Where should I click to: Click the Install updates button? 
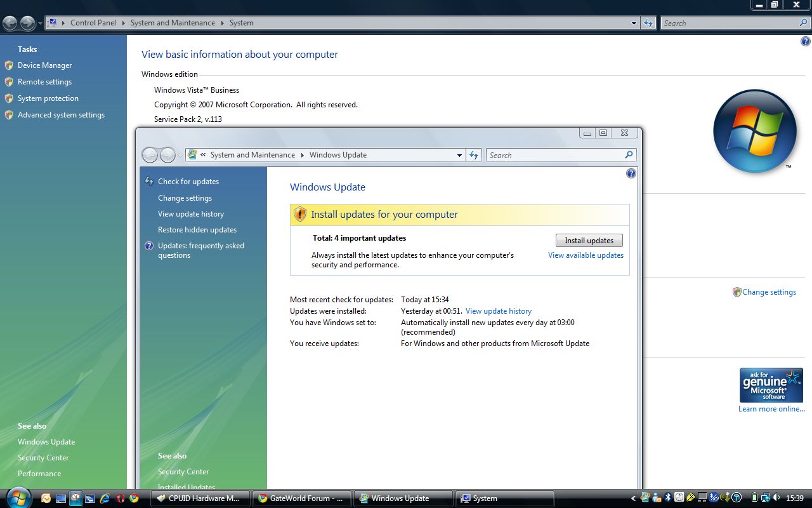pos(589,241)
